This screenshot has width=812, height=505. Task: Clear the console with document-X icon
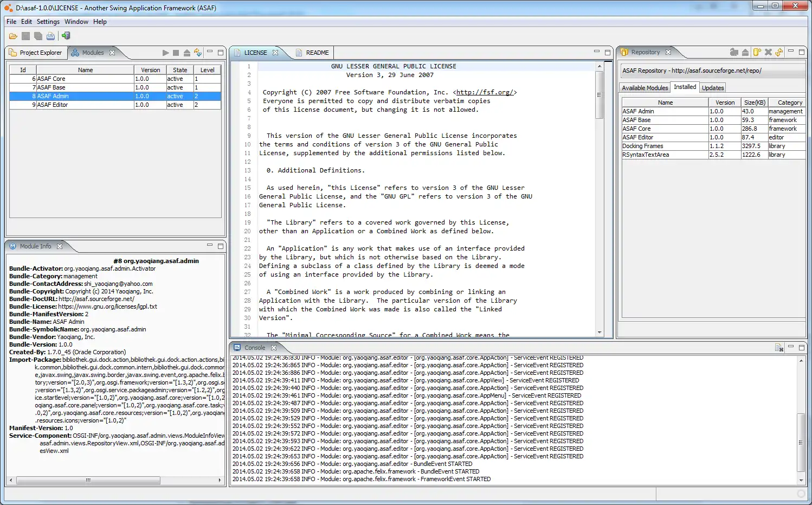point(779,348)
